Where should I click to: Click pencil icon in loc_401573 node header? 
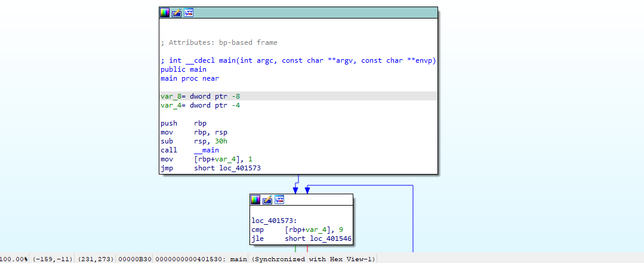[267, 200]
